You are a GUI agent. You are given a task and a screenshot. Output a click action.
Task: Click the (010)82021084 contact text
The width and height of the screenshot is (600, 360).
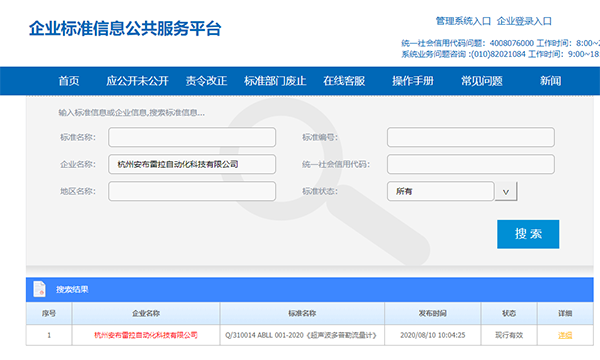click(x=499, y=54)
